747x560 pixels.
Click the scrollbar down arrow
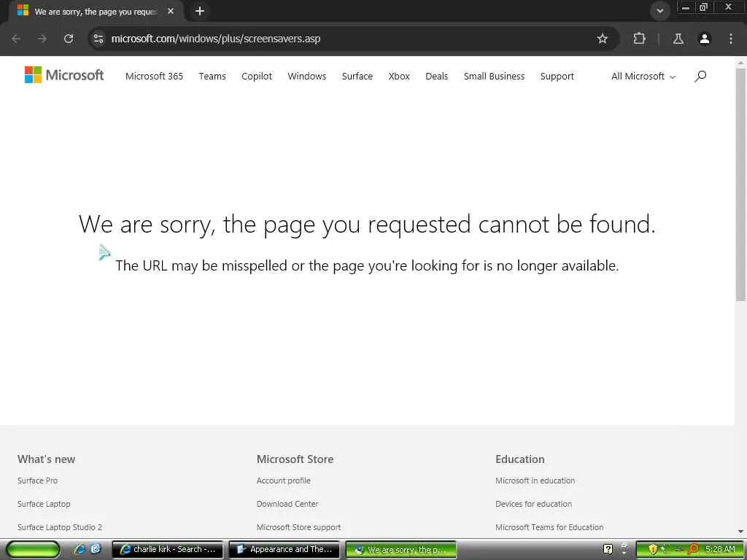pos(741,532)
